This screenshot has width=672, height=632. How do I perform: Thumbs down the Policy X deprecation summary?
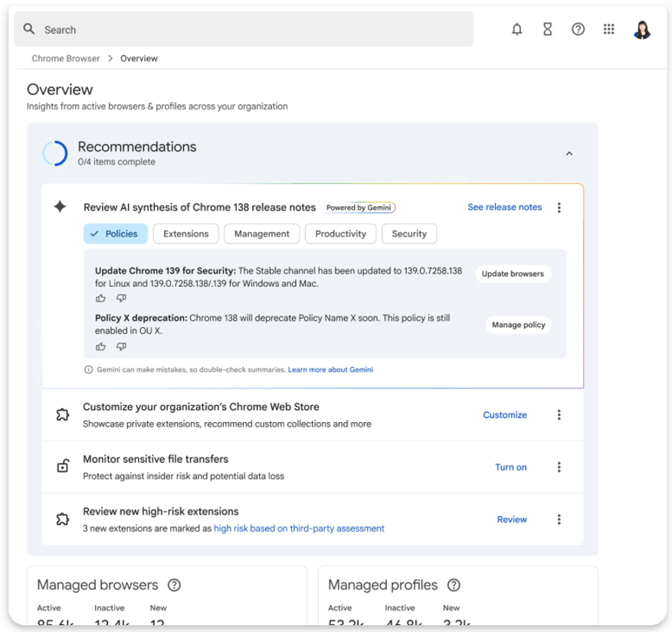pos(121,346)
